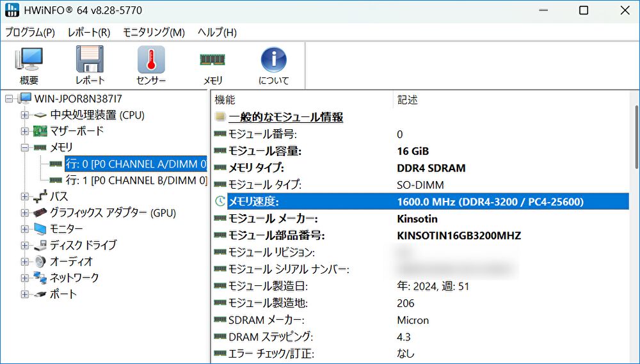The image size is (640, 364).
Task: Expand the モニター tree node
Action: [25, 229]
